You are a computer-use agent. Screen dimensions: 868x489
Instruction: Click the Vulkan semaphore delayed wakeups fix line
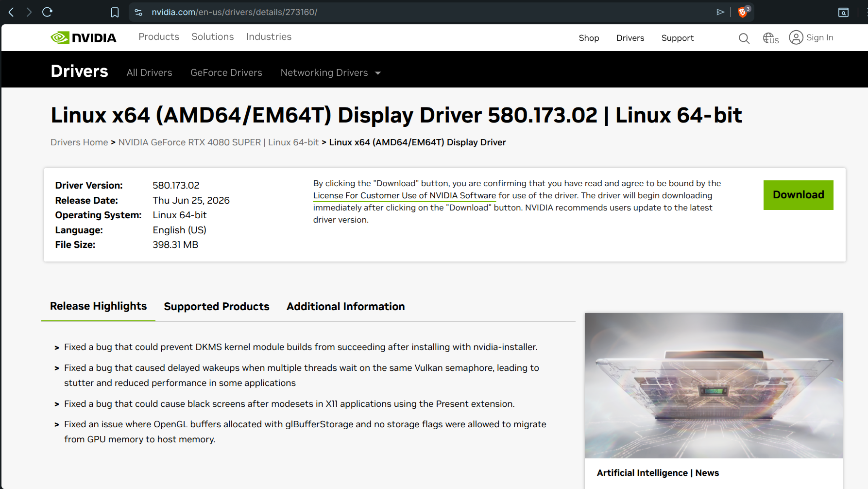302,375
